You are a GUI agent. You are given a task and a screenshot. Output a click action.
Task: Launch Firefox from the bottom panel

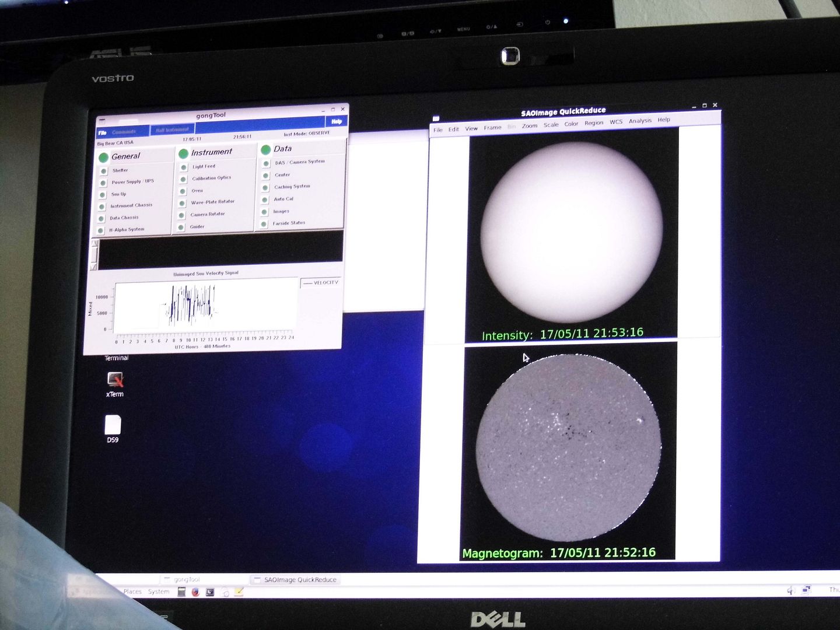click(x=195, y=591)
